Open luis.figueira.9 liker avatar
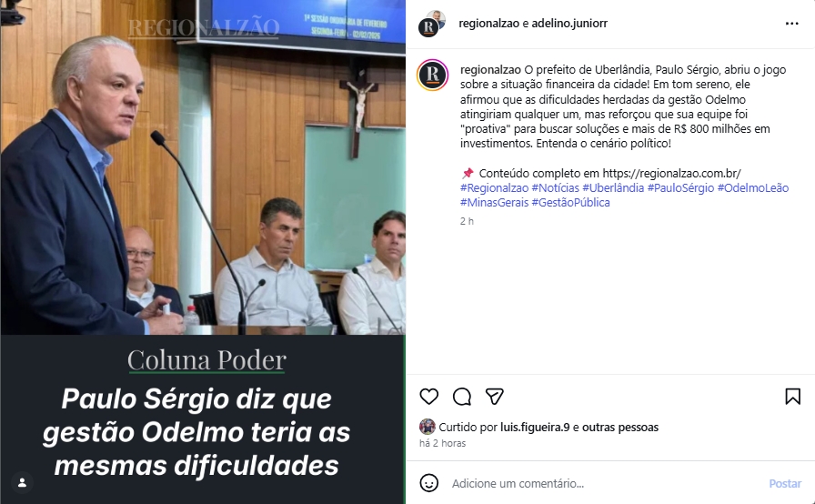Viewport: 815px width, 504px height. tap(428, 427)
